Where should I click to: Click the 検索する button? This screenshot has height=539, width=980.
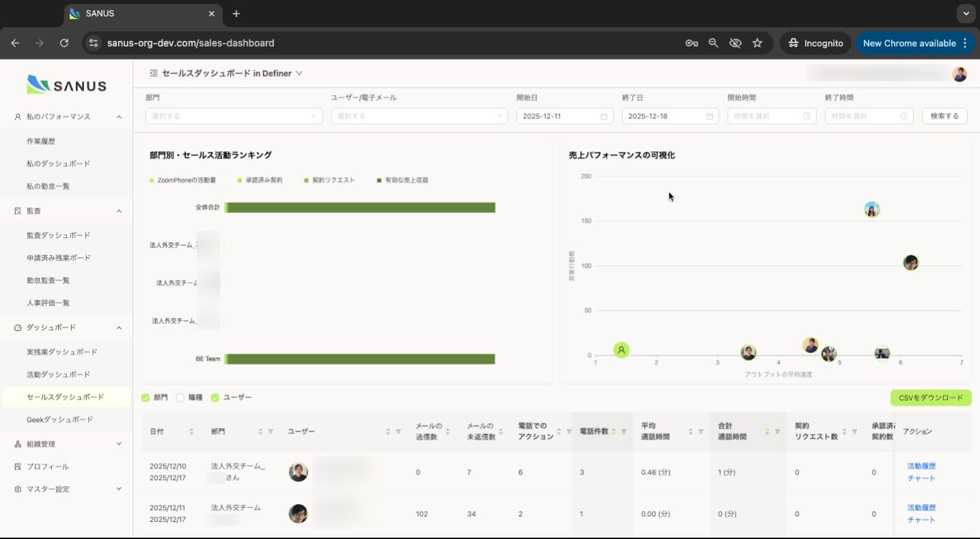click(944, 116)
